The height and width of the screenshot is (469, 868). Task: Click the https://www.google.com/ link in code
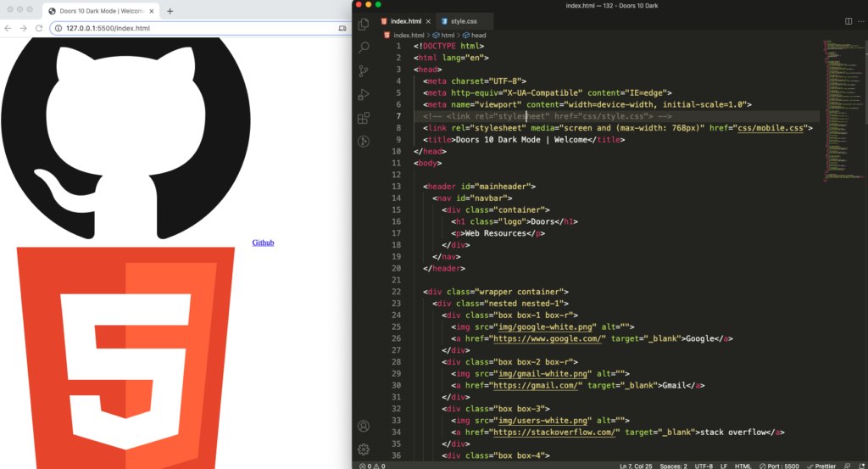click(x=547, y=338)
